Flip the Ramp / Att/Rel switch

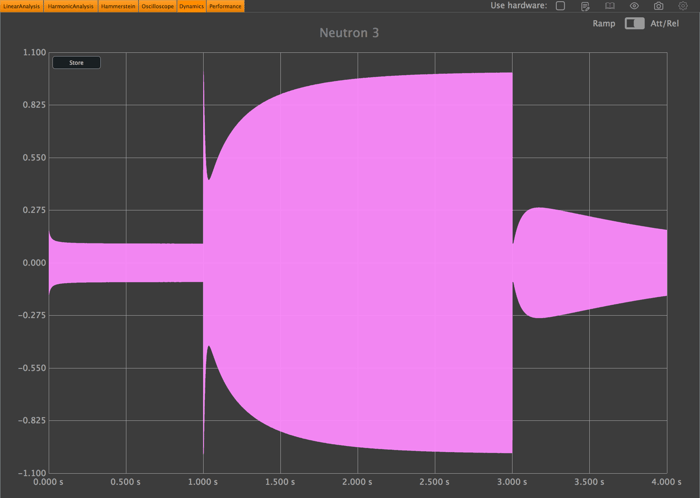coord(634,23)
